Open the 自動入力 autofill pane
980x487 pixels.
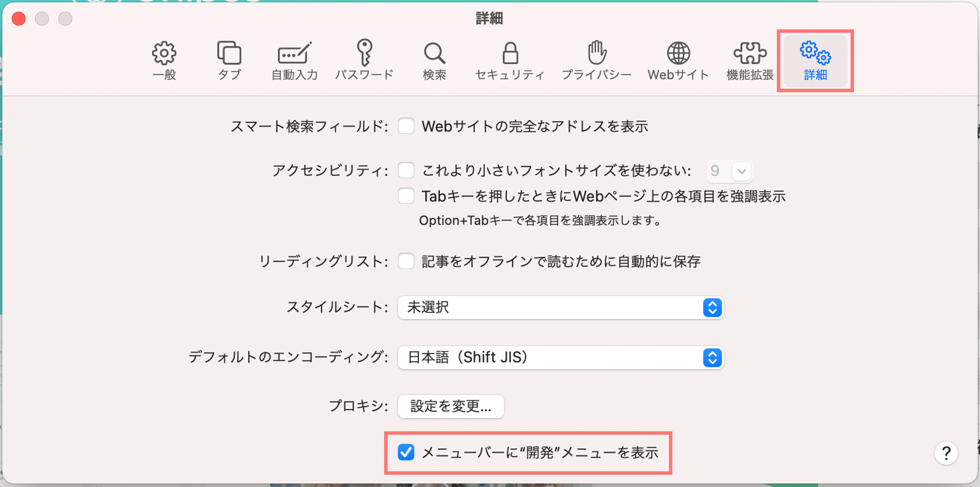(294, 61)
